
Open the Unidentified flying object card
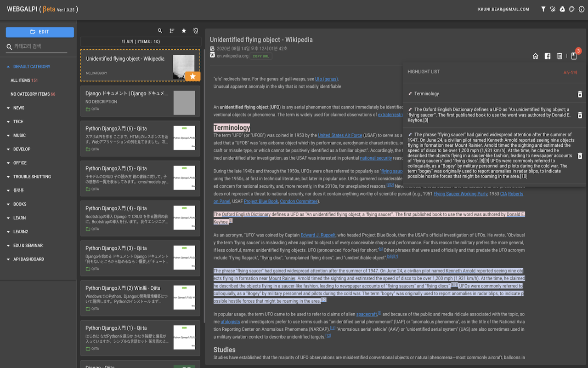pos(140,66)
